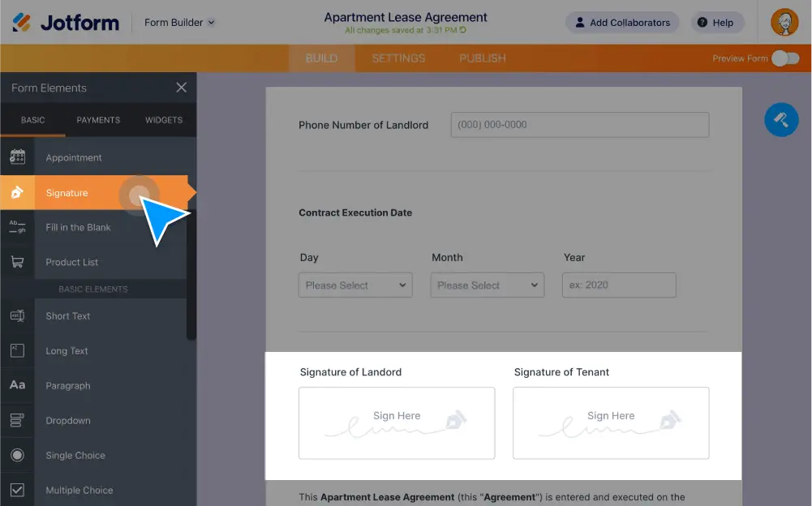812x506 pixels.
Task: Select the Appointment element icon
Action: coord(17,157)
